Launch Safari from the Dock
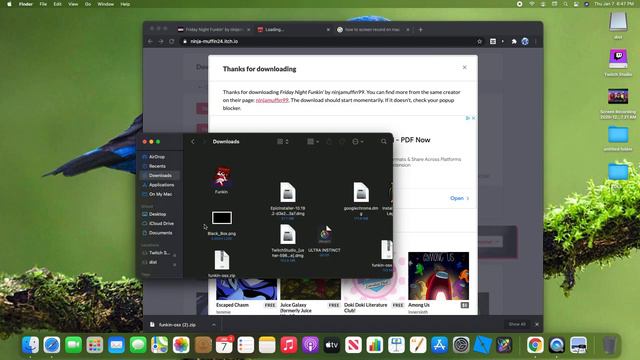 [52, 345]
